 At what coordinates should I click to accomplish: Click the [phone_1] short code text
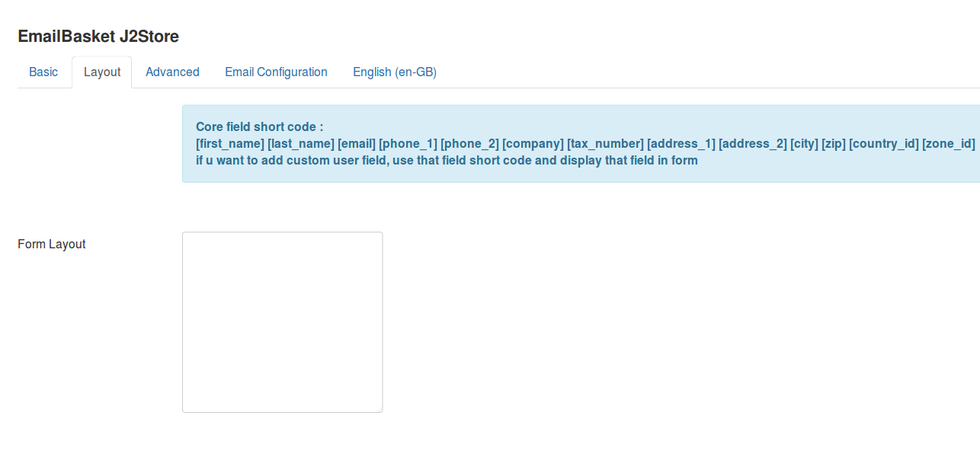point(408,144)
